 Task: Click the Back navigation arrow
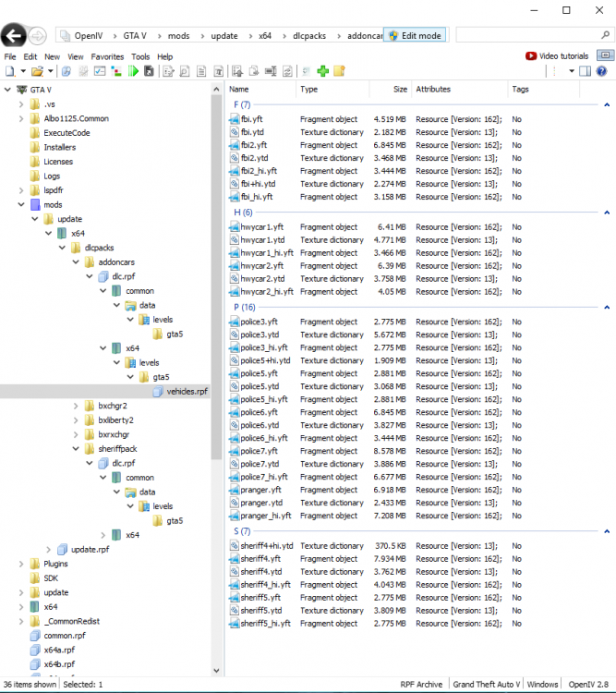tap(13, 35)
